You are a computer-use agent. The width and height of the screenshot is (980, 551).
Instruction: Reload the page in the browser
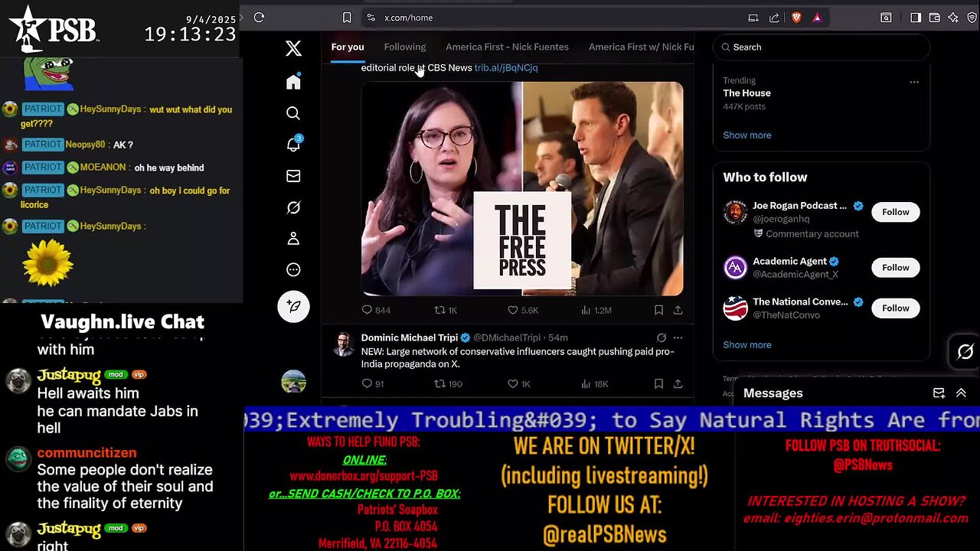(259, 18)
